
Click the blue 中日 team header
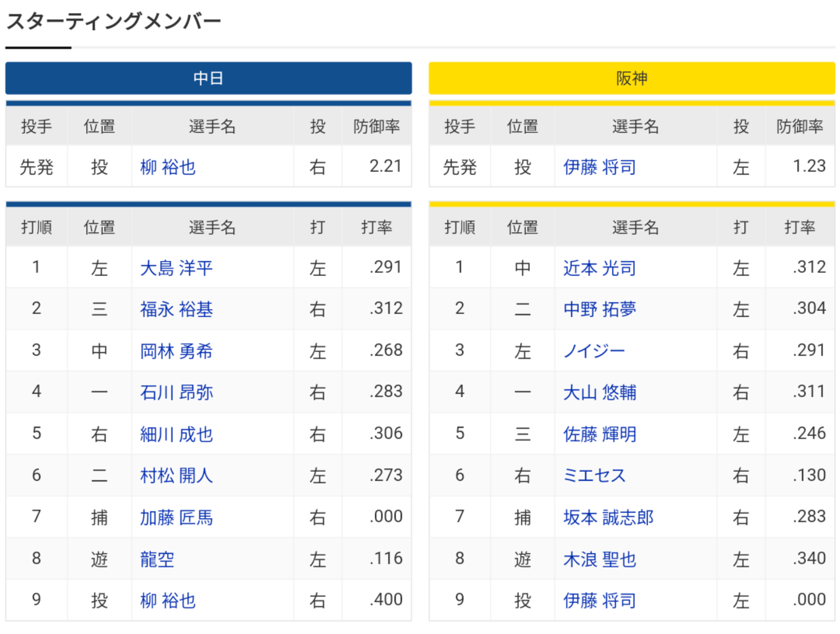pyautogui.click(x=208, y=78)
